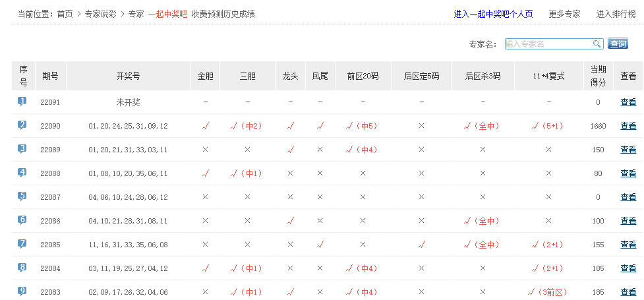
Task: Click the row 5 number badge icon
Action: point(22,196)
